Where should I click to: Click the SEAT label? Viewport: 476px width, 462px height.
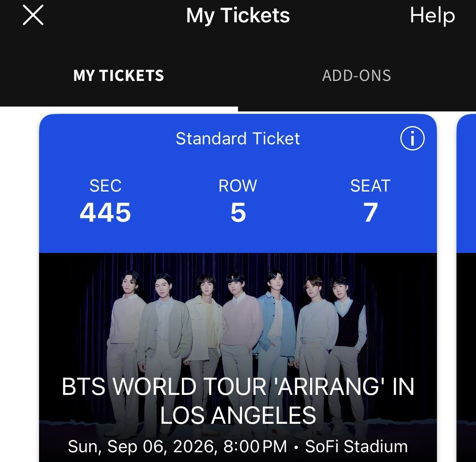(x=370, y=186)
